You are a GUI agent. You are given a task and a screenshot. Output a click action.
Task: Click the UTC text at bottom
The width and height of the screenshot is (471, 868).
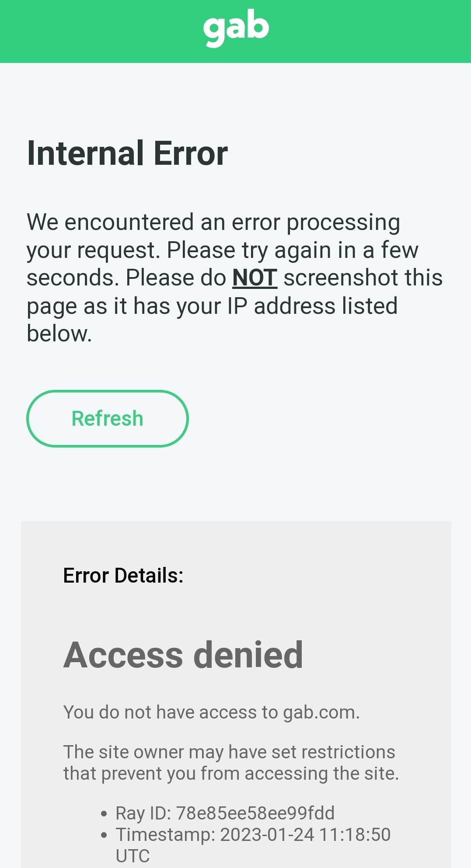(133, 856)
